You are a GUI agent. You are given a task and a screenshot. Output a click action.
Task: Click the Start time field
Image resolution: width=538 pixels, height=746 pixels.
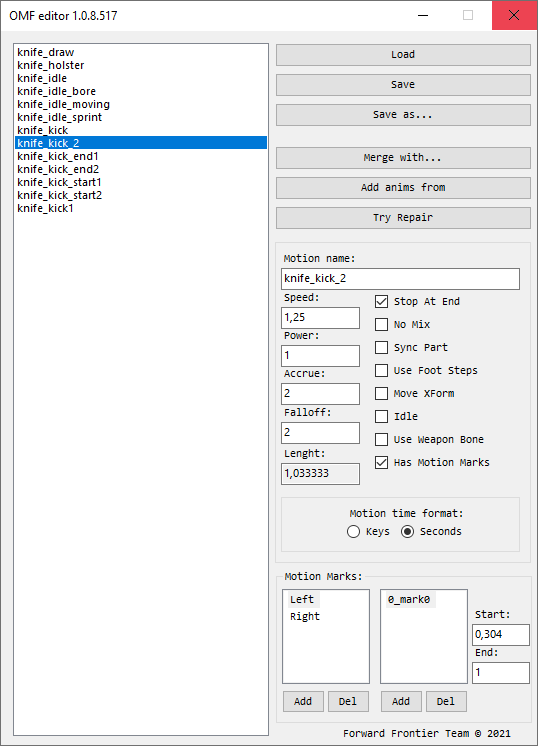pos(500,635)
